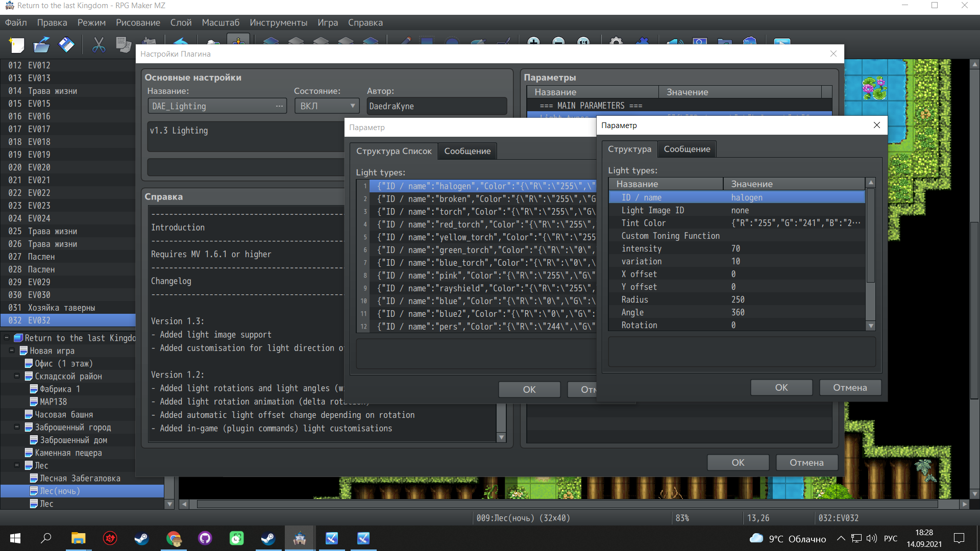Select event 027 Паслен in the list
This screenshot has width=980, height=551.
tap(68, 257)
